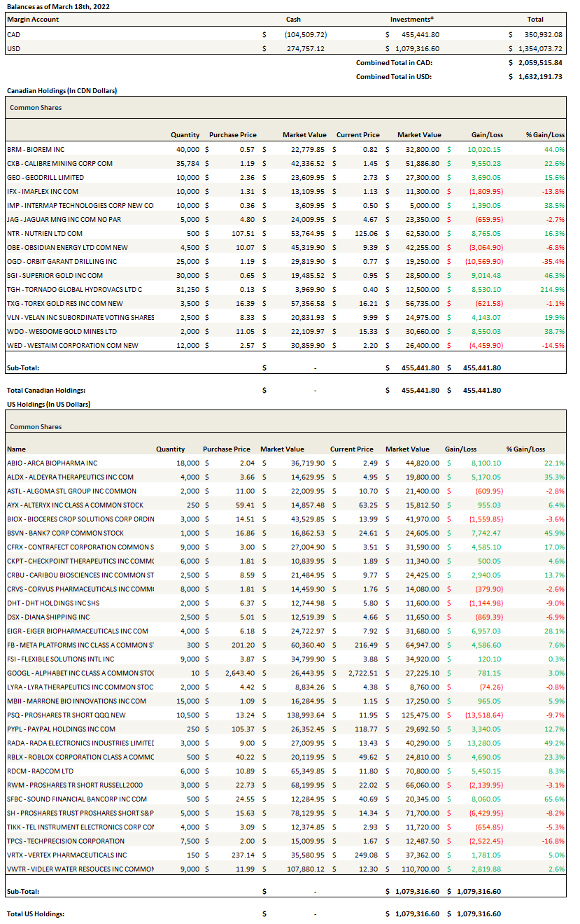Select the CAD cash balance cell
580x924 pixels.
[306, 34]
